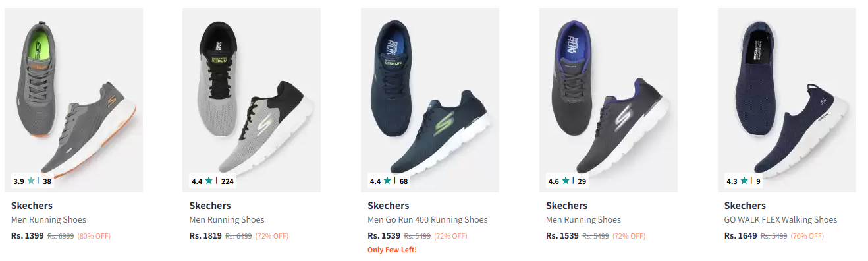
Task: Click the 4.3 star rating badge
Action: coord(744,181)
